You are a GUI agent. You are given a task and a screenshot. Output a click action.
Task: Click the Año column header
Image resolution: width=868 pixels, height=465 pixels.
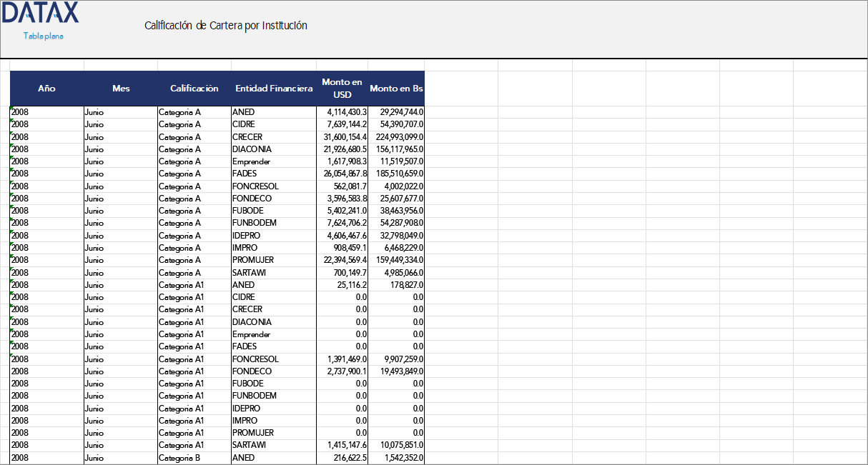click(x=46, y=89)
